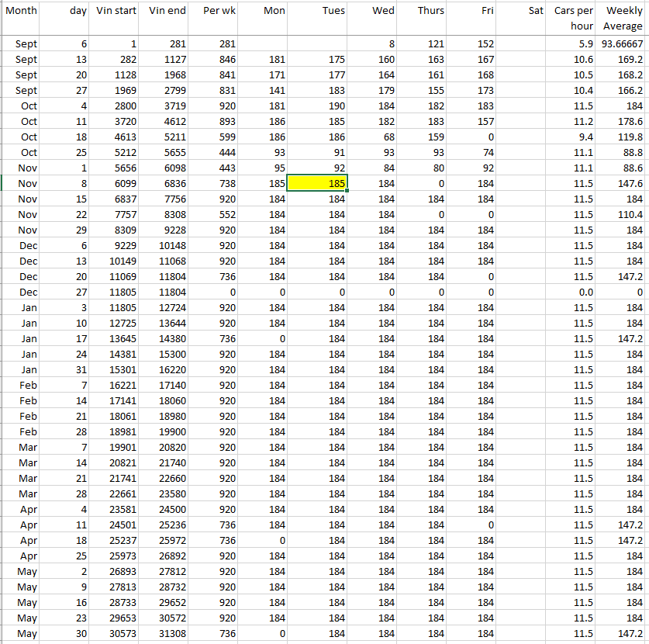Image resolution: width=649 pixels, height=644 pixels.
Task: Click the Cars per hour header cell
Action: coord(574,18)
